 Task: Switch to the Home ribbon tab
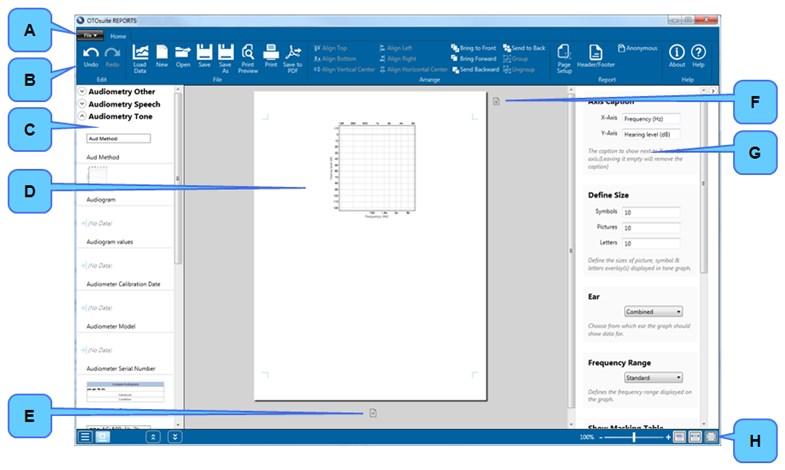pos(118,36)
